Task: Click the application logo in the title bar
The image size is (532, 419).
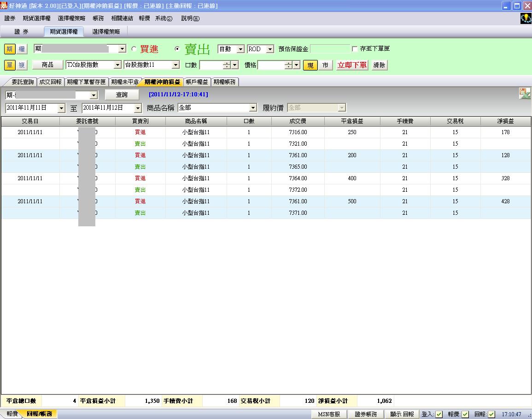Action: pyautogui.click(x=4, y=6)
